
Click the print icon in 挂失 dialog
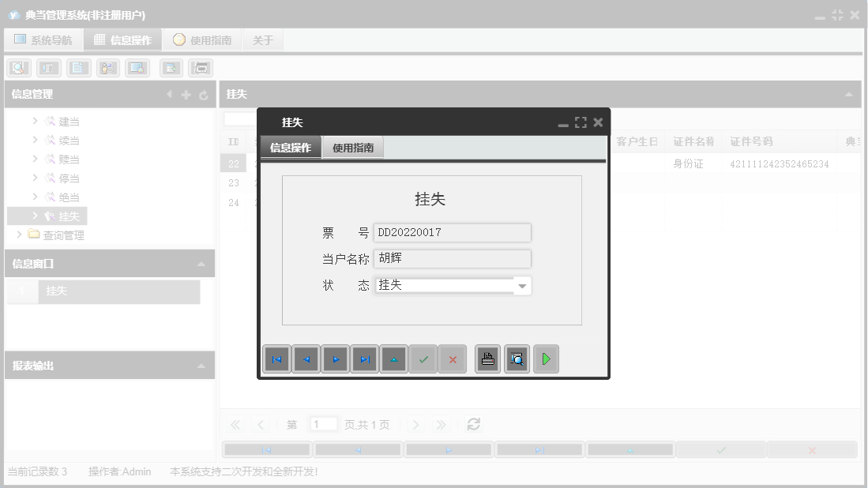[487, 359]
